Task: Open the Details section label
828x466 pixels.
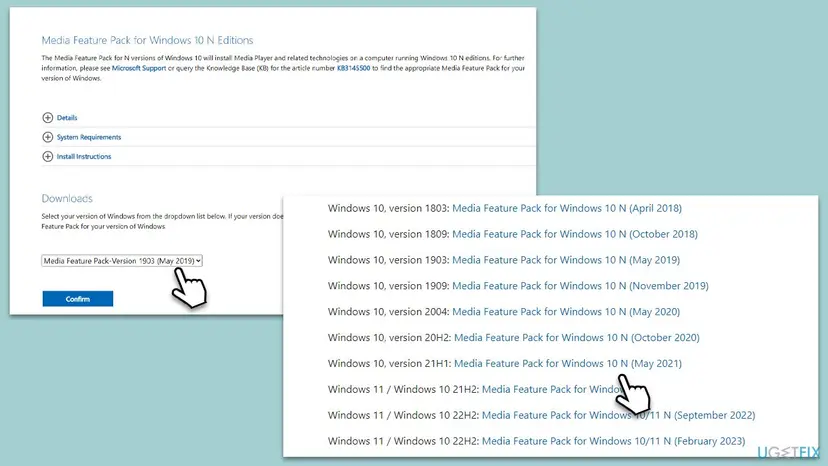Action: coord(67,118)
